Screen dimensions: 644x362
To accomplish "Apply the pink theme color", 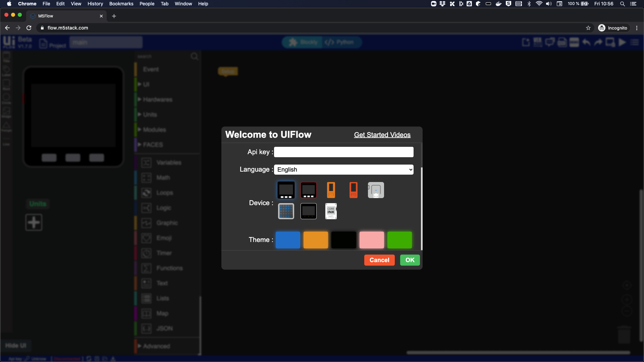I will click(372, 240).
